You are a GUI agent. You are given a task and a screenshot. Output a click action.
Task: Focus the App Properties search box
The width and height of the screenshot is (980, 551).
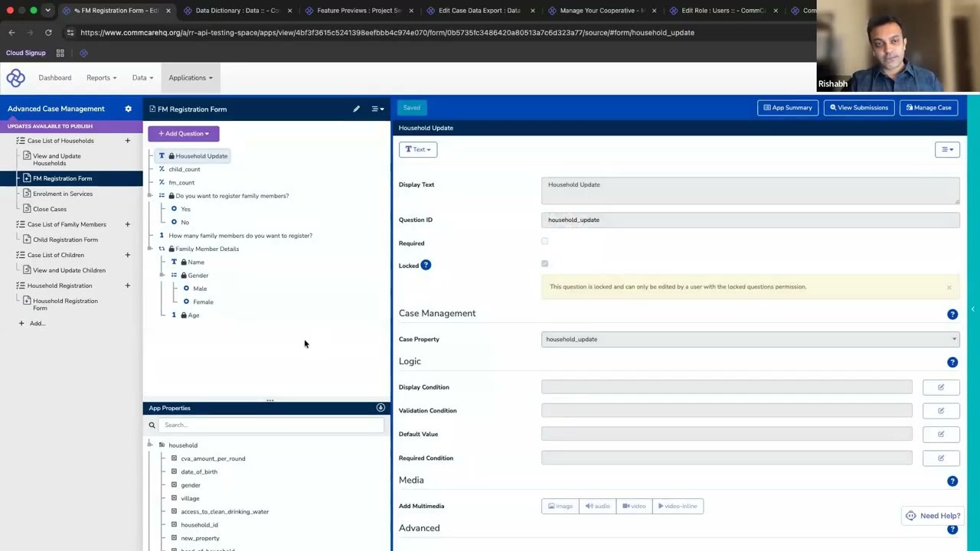click(270, 425)
